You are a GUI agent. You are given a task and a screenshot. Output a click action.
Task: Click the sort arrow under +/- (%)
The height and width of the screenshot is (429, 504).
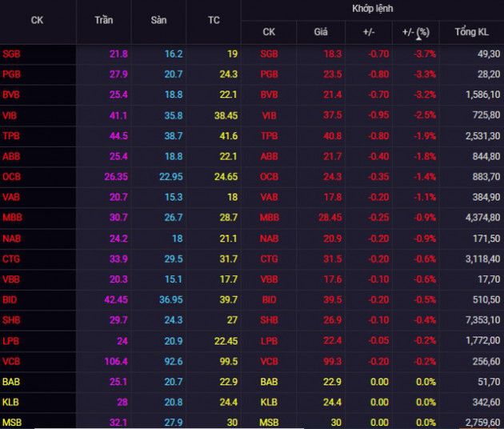(419, 38)
